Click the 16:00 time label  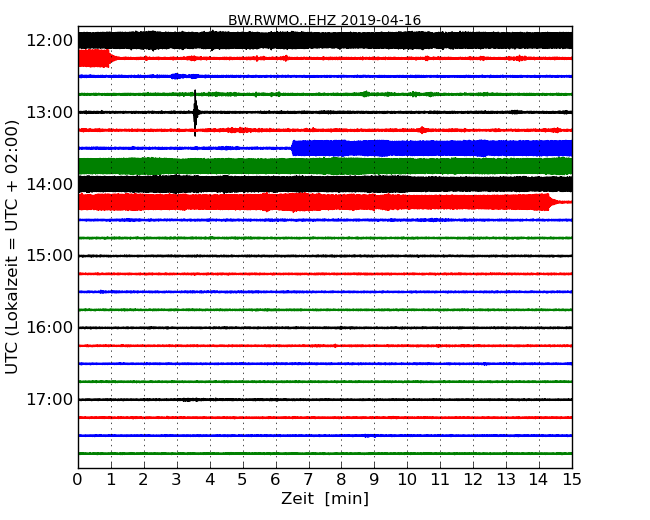coord(50,328)
